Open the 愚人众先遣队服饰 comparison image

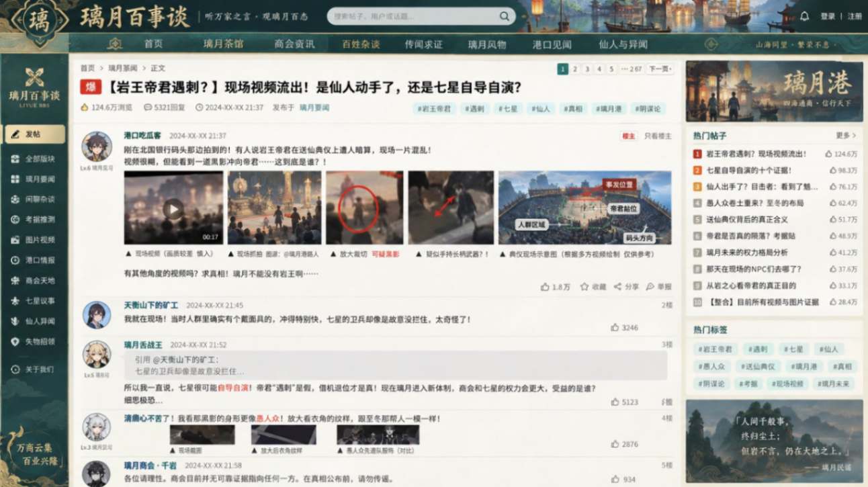[x=378, y=434]
